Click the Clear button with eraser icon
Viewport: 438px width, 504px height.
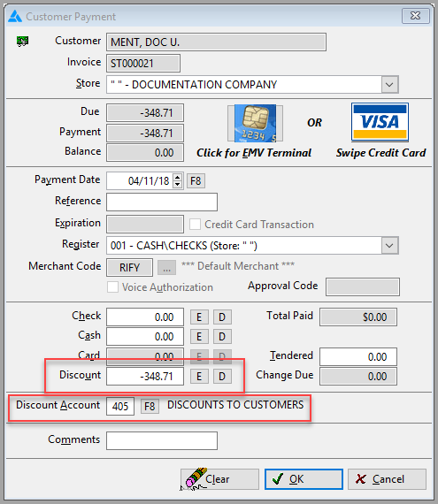coord(219,479)
